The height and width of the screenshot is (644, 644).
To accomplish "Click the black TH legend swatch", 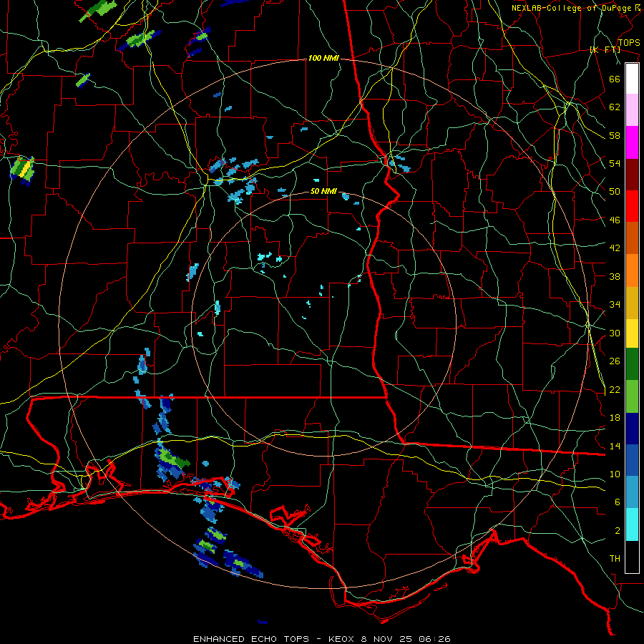I will [x=632, y=557].
